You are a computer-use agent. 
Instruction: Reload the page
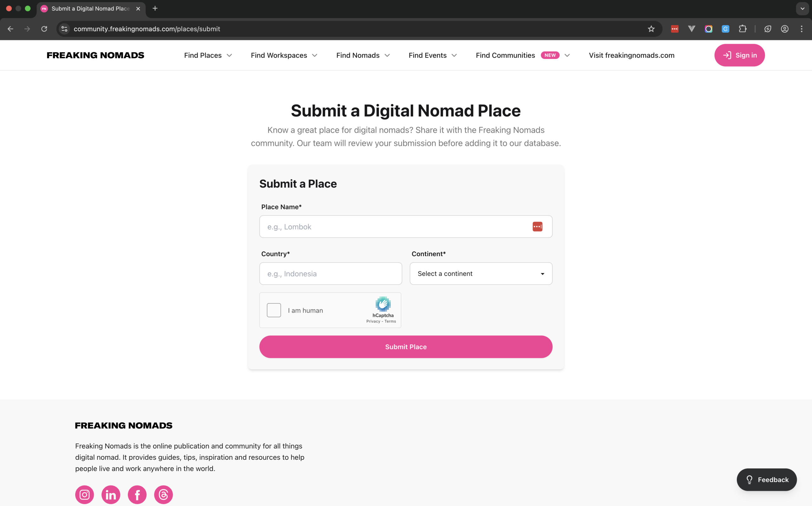(x=44, y=29)
